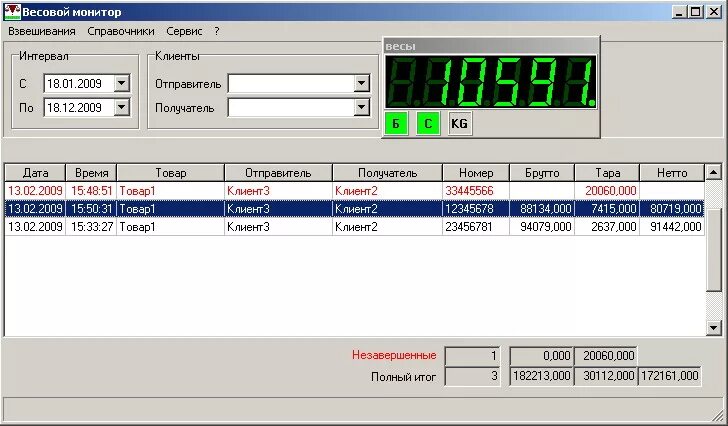This screenshot has height=426, width=728.
Task: Click inside the Получатель input field
Action: pos(292,108)
